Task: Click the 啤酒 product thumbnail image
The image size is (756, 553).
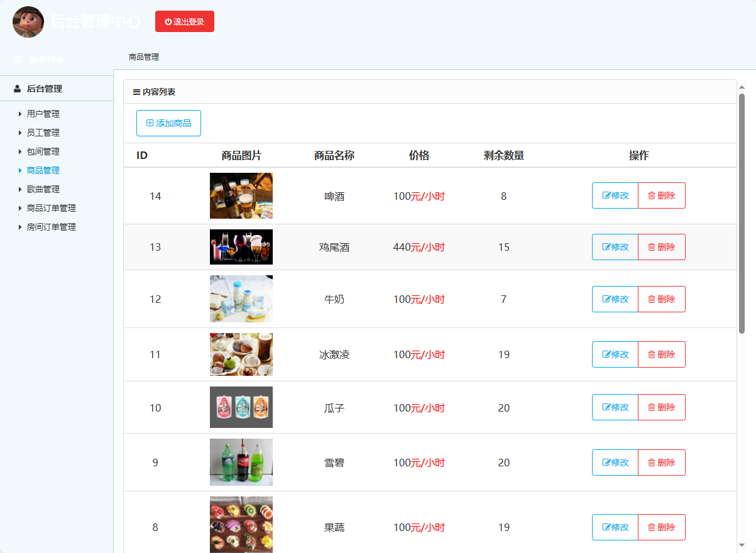Action: 241,195
